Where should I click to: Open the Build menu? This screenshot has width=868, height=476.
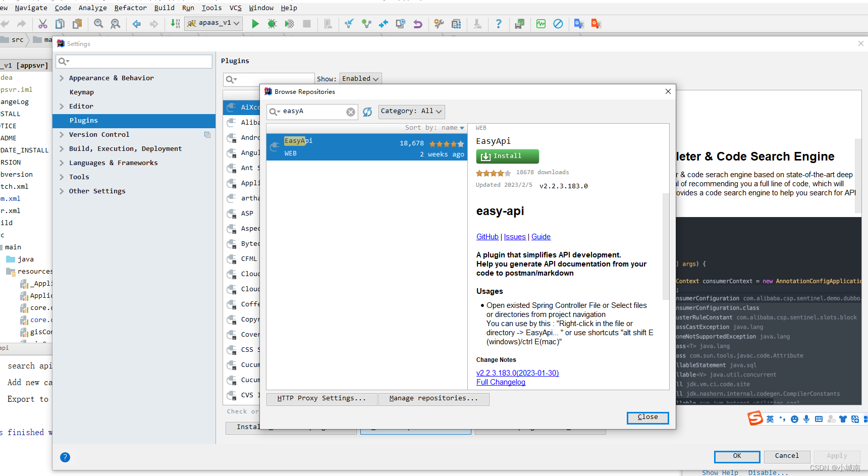165,8
